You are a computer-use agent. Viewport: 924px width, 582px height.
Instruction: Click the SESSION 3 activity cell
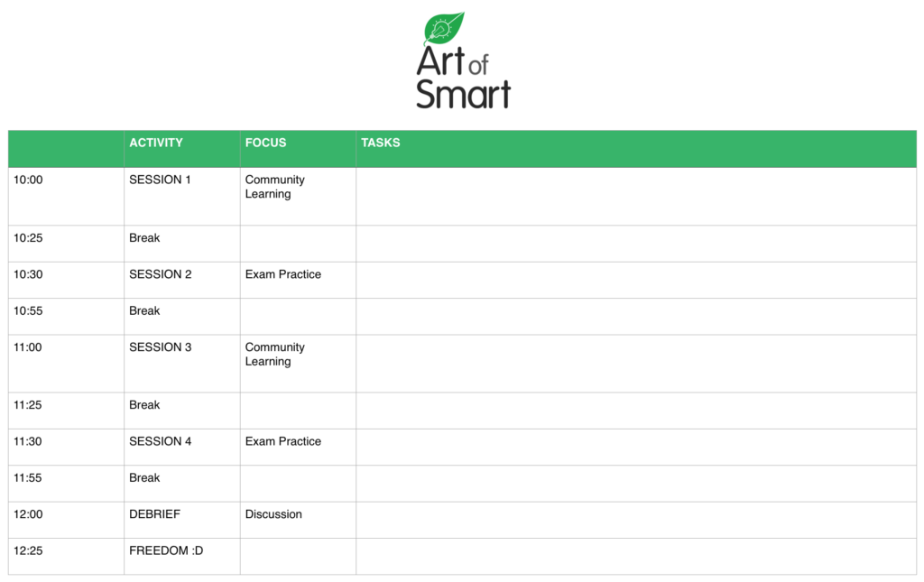tap(161, 347)
